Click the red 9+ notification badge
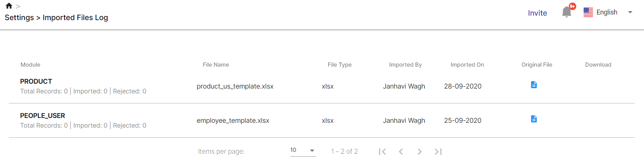Screen dimensions: 644x160 pyautogui.click(x=572, y=6)
